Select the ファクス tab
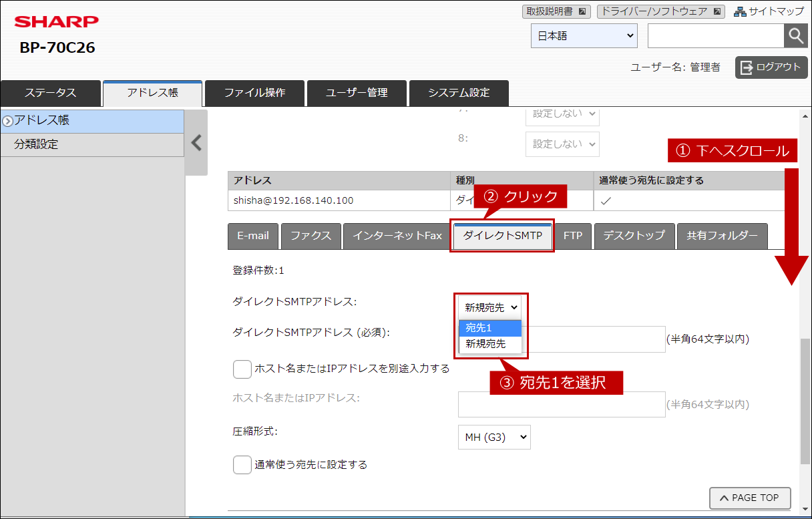Screen dimensions: 812x519 (311, 236)
